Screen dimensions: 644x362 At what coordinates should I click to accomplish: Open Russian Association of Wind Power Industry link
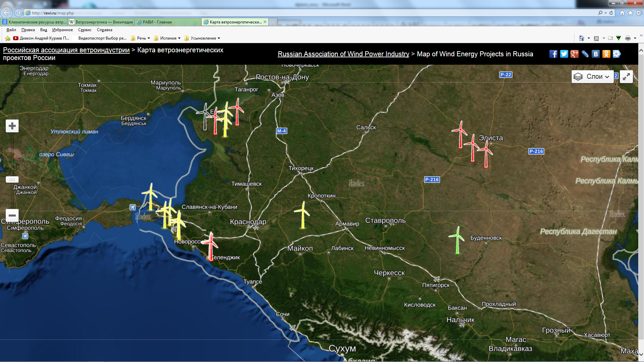click(343, 54)
